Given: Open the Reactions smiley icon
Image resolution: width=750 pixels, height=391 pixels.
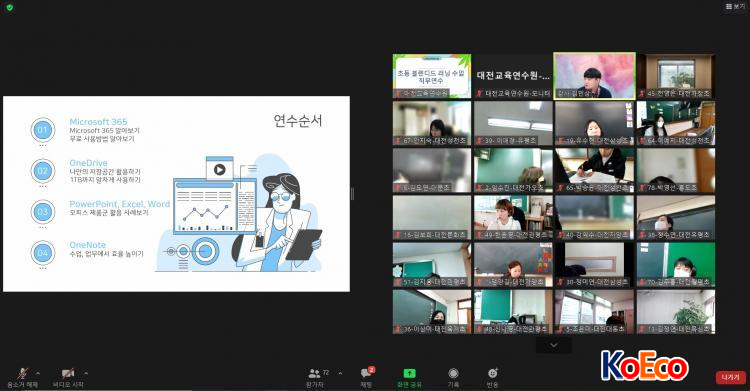Looking at the screenshot, I should pyautogui.click(x=493, y=373).
